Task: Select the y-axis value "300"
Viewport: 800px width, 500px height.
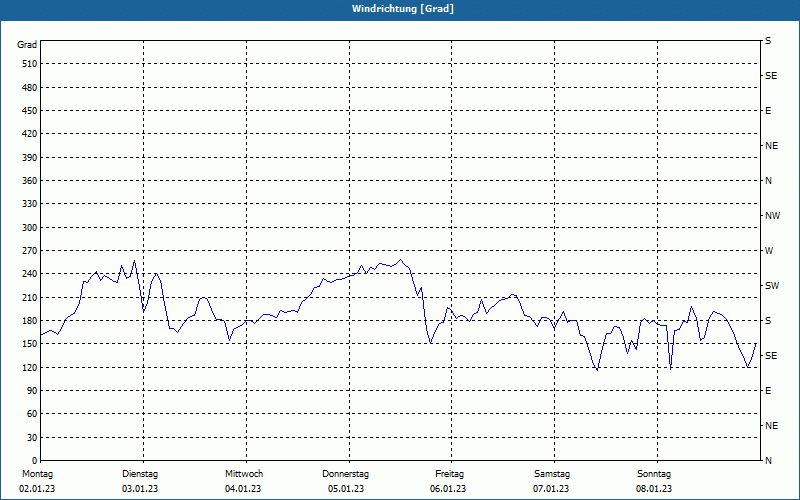Action: point(30,228)
